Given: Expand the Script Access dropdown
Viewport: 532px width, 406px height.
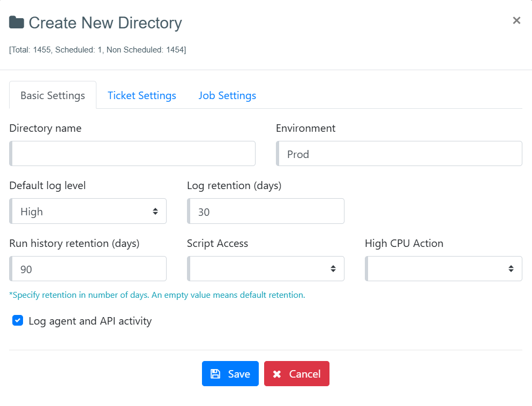Looking at the screenshot, I should click(x=266, y=269).
